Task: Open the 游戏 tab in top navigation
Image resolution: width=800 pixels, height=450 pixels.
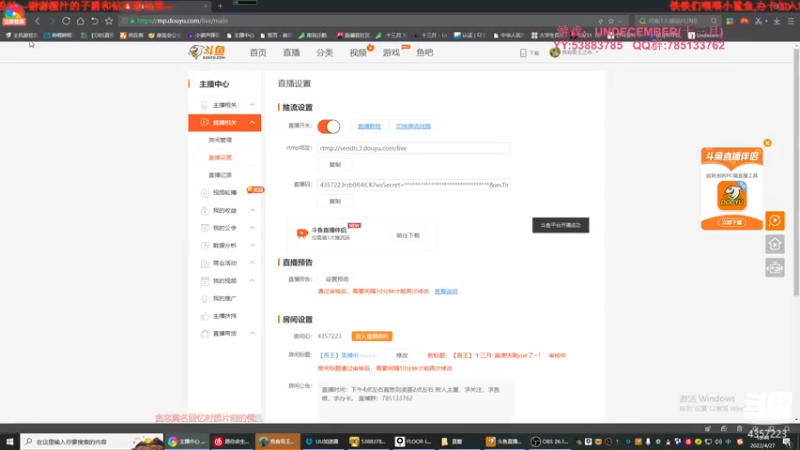Action: (391, 53)
